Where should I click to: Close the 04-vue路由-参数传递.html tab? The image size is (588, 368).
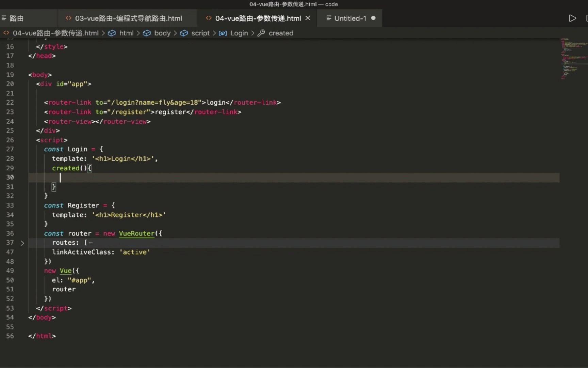point(308,18)
